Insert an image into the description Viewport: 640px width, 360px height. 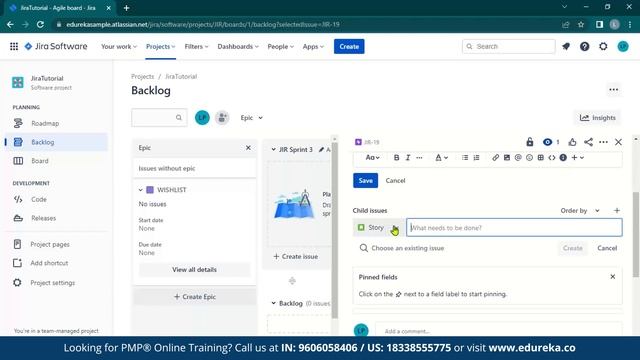pos(507,158)
